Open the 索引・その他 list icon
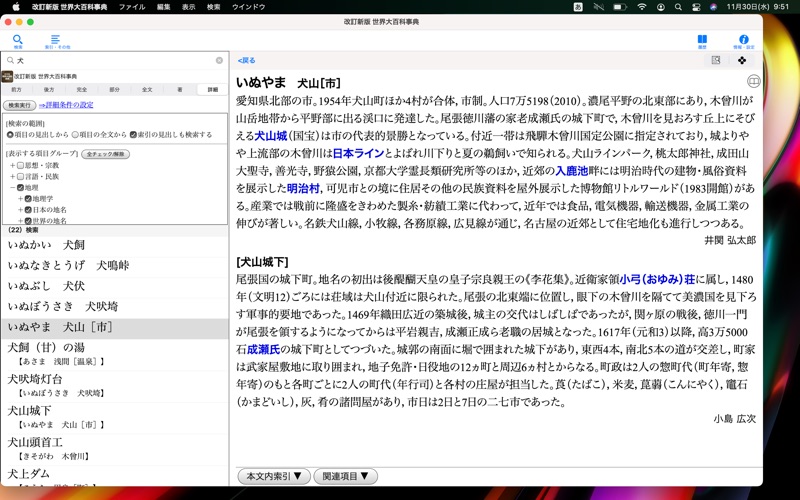The height and width of the screenshot is (500, 800). [x=56, y=39]
